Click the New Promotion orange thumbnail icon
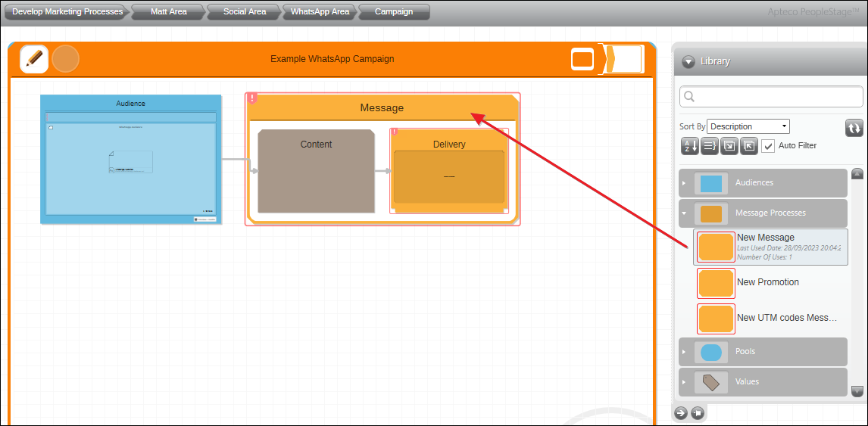This screenshot has height=426, width=868. tap(716, 283)
